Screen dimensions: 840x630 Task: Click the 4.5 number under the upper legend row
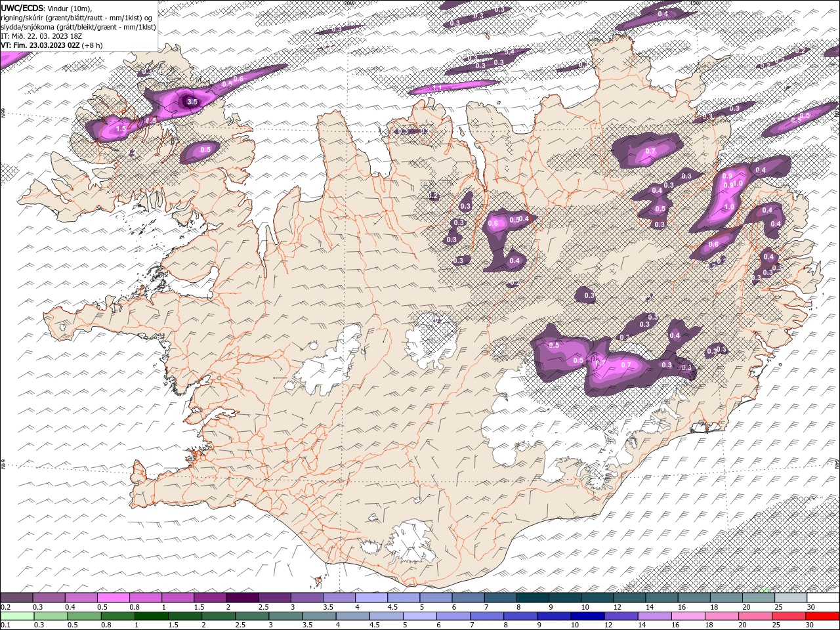392,607
